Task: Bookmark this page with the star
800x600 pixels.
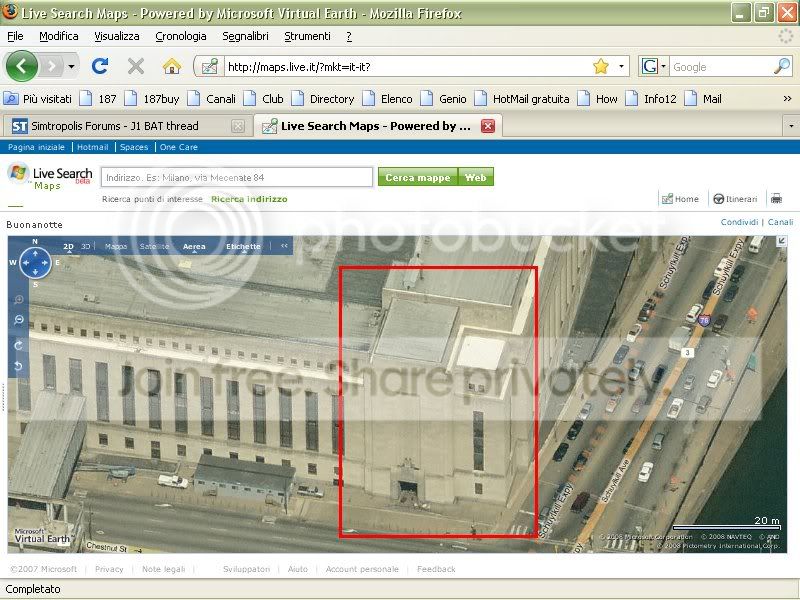Action: click(x=601, y=66)
